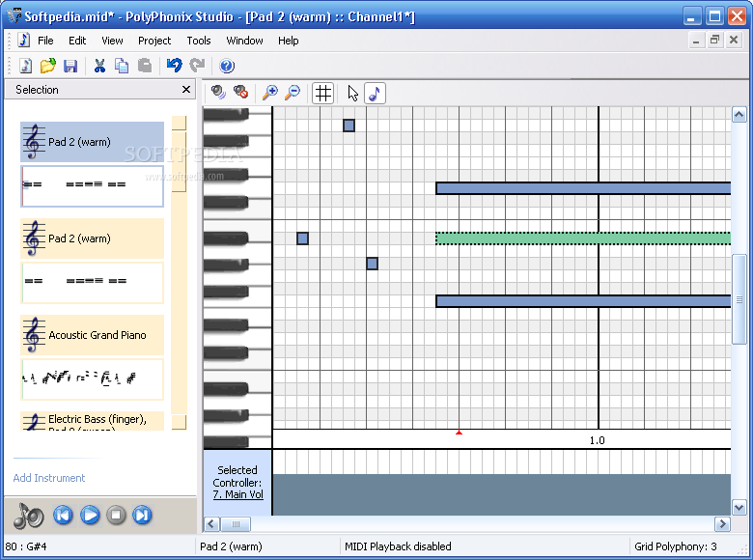
Task: Click the instrument list scroll down button
Action: click(x=179, y=423)
